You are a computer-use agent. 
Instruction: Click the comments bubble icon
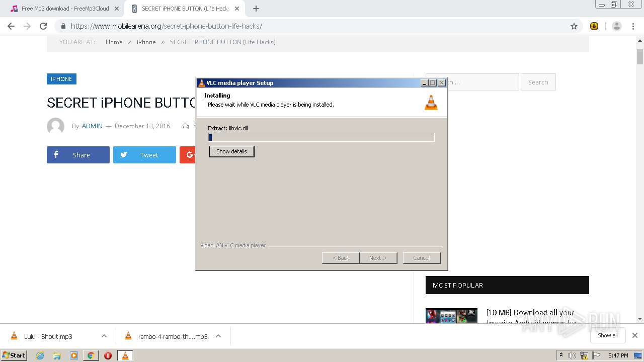point(186,126)
